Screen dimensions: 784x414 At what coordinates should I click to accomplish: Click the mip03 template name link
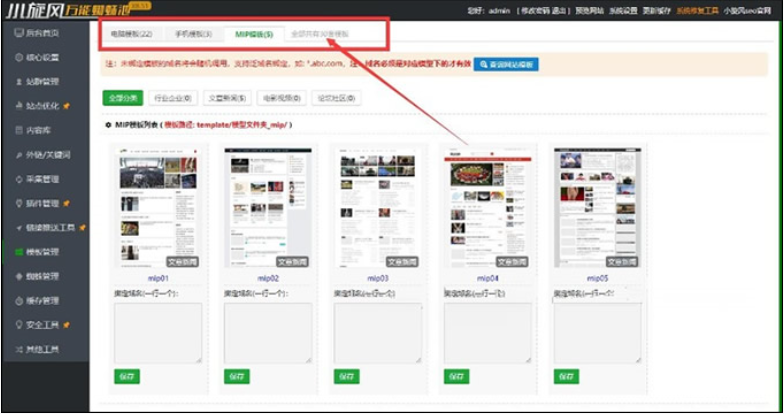click(x=378, y=278)
